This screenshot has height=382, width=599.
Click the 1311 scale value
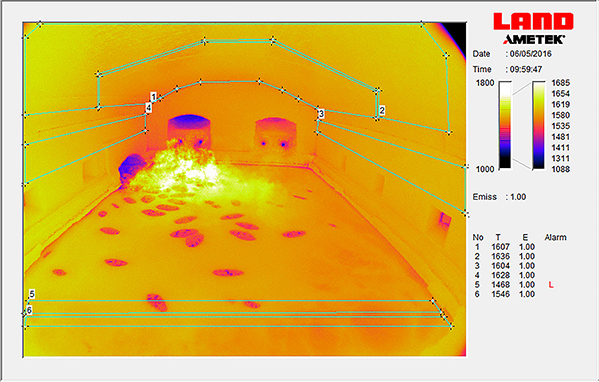click(x=560, y=158)
